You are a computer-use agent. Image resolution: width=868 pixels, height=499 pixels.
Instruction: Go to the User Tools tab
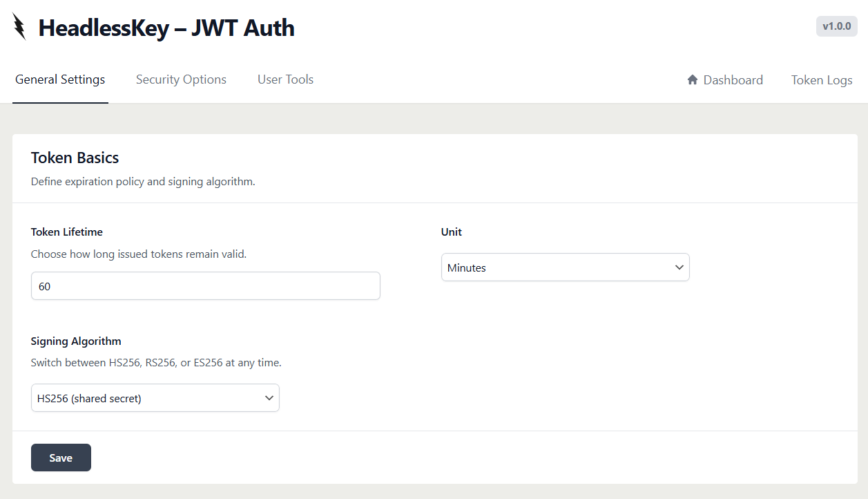[285, 79]
